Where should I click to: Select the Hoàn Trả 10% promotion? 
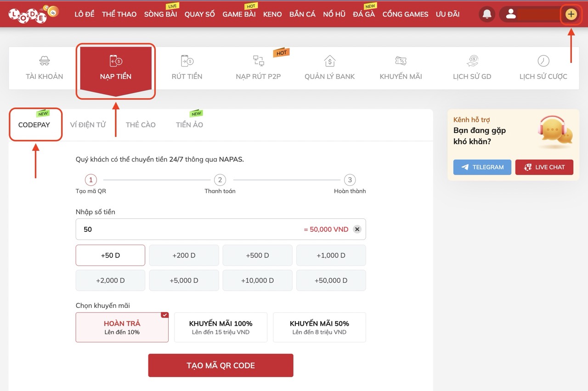tap(122, 327)
